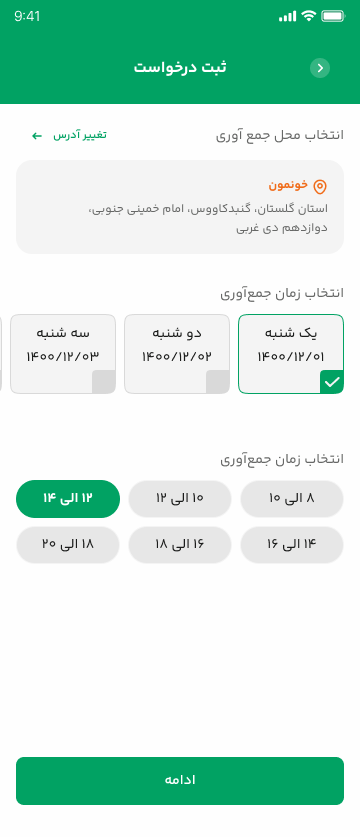
Task: Choose the ۱۴ الی ۱۶ time slot
Action: 292,544
